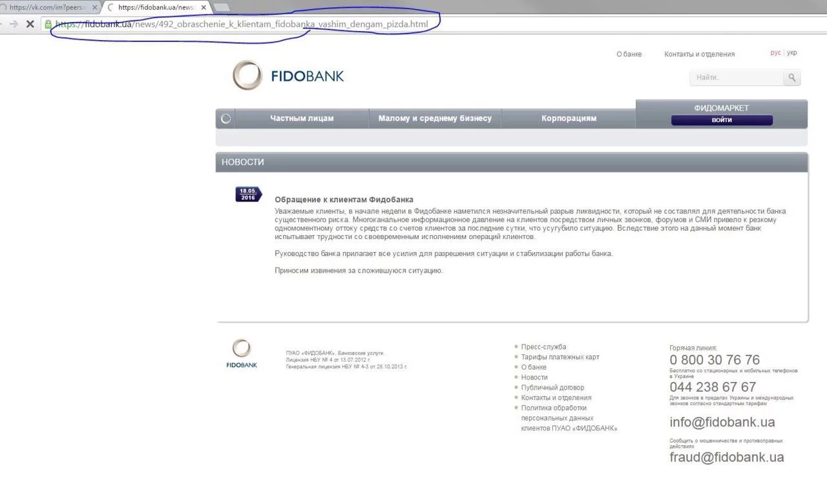Viewport: 827px width, 504px height.
Task: Click the info@fidobank.ua email address
Action: 722,423
